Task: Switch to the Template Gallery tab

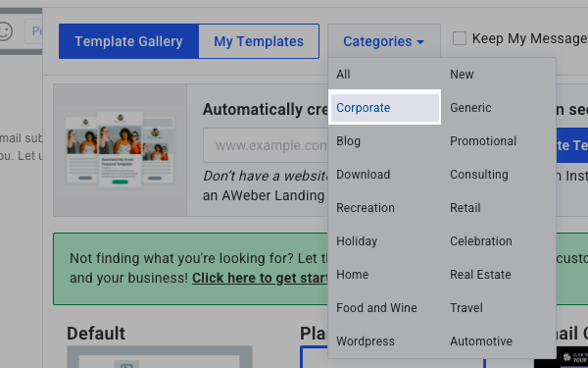Action: point(128,41)
